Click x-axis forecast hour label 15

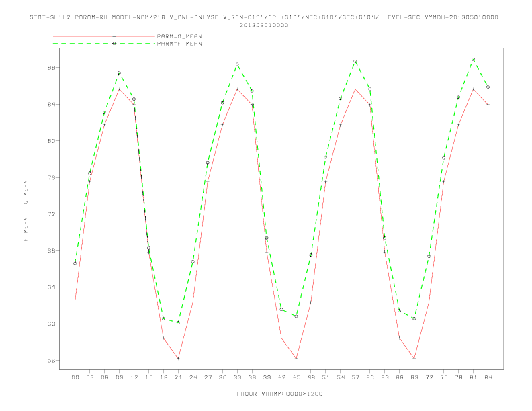[x=148, y=377]
